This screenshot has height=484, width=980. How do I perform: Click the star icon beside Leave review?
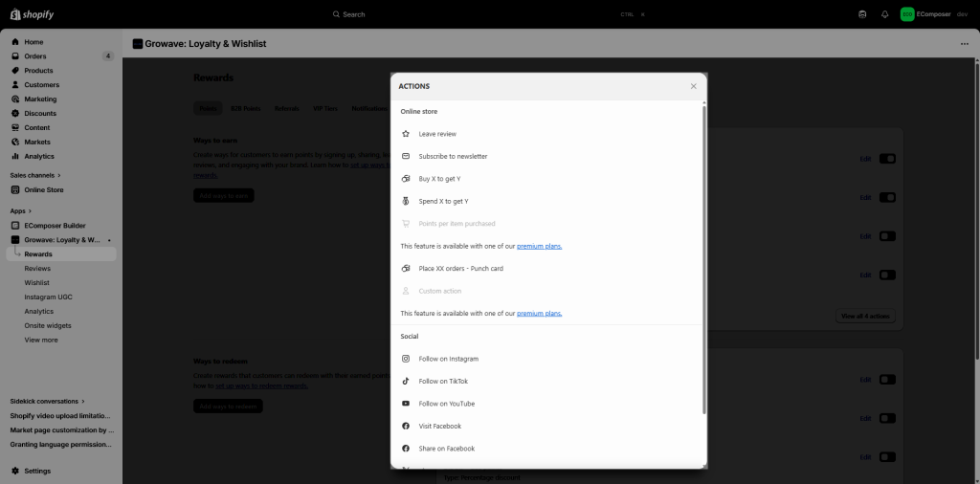(x=406, y=134)
